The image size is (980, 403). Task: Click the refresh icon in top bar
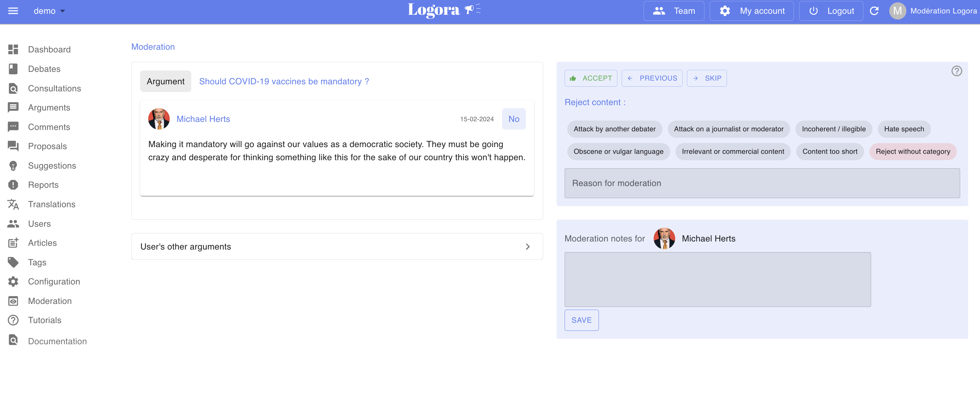(x=874, y=11)
